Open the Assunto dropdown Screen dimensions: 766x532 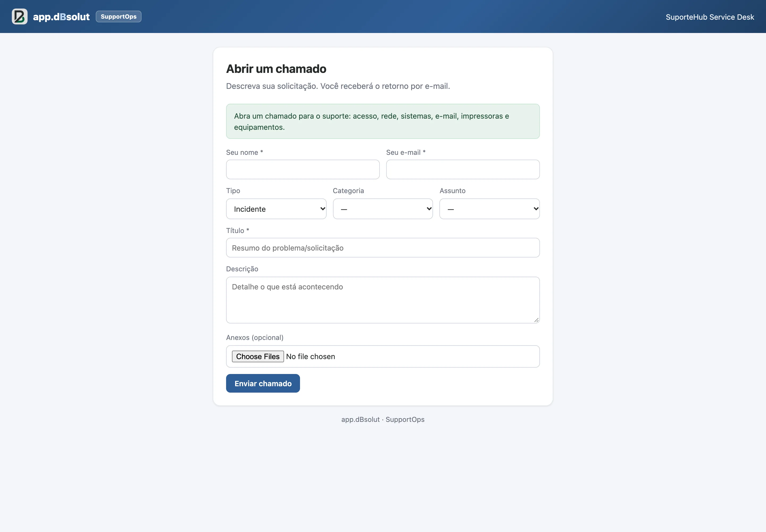point(489,209)
